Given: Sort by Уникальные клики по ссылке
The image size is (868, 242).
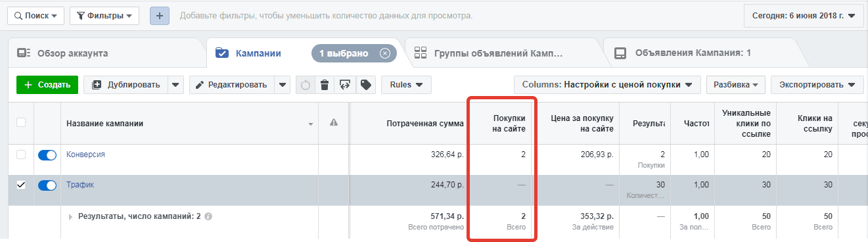Looking at the screenshot, I should 746,123.
